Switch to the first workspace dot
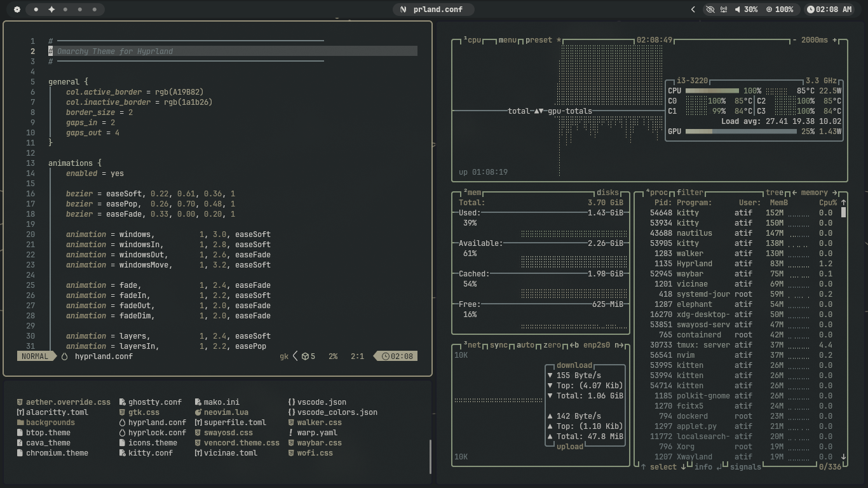The width and height of the screenshot is (868, 488). (x=36, y=10)
